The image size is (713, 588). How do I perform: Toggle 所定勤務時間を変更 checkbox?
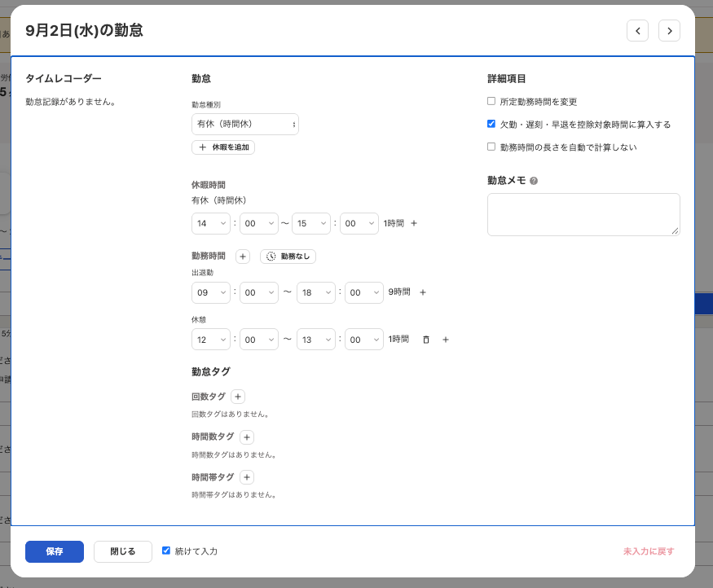point(491,101)
